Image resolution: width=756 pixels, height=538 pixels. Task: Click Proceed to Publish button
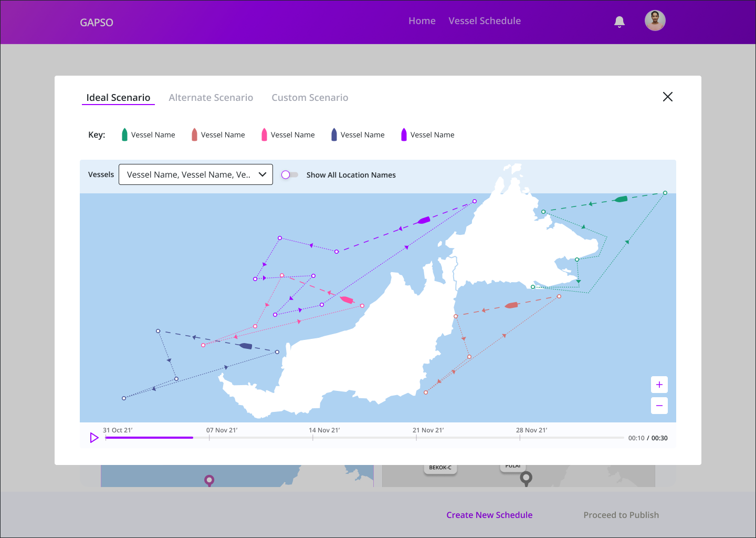[621, 515]
